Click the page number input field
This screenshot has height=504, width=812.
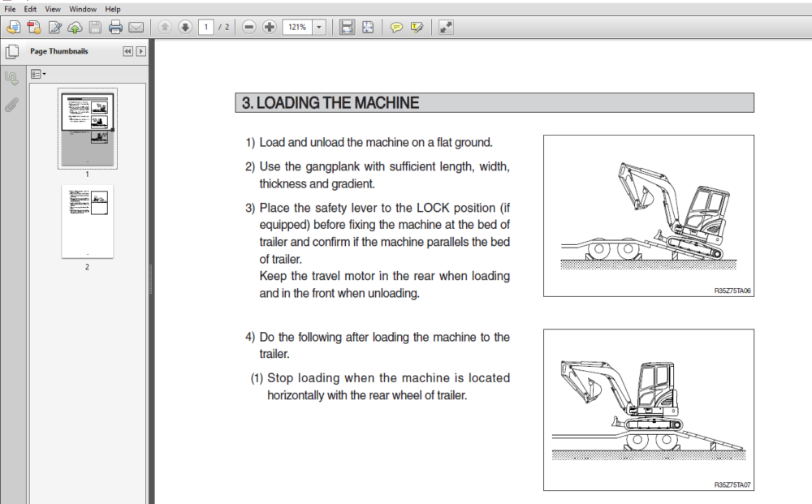coord(206,27)
